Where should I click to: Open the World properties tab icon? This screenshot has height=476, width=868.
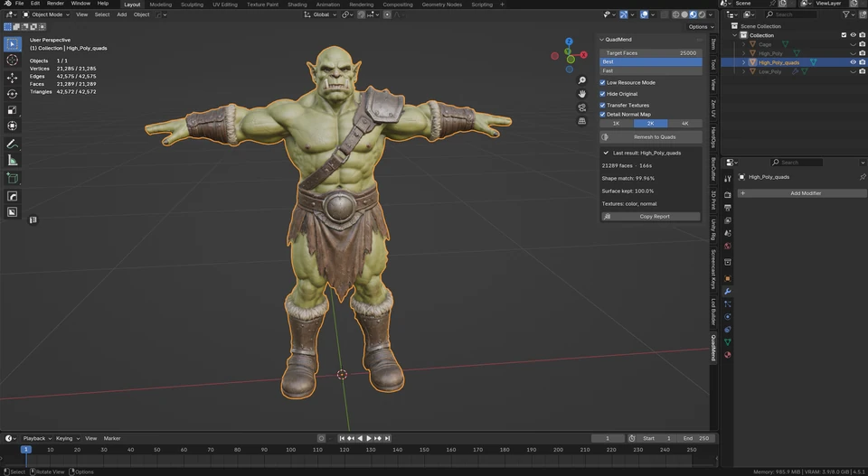coord(727,246)
